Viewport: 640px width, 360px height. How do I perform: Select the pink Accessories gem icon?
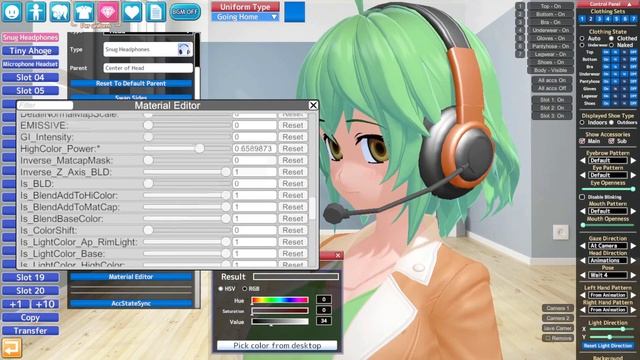pyautogui.click(x=108, y=12)
